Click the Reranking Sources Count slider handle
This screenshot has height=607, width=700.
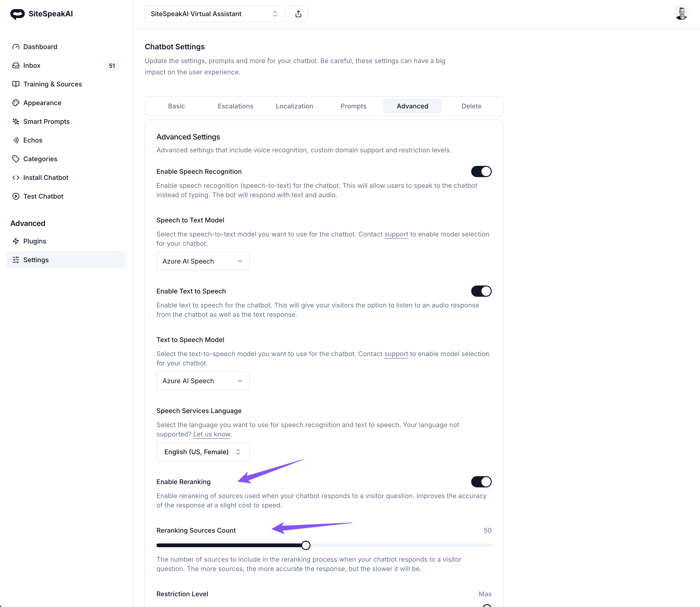coord(306,545)
